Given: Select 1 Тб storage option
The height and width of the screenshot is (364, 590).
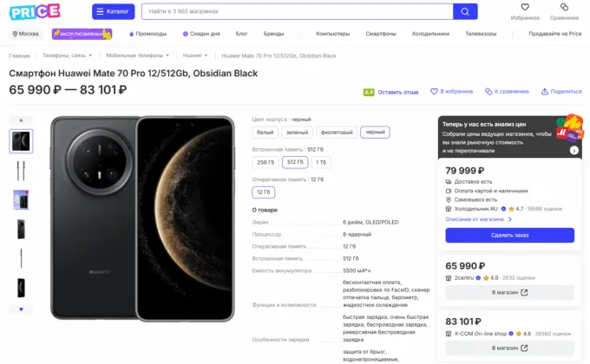Looking at the screenshot, I should (x=321, y=162).
